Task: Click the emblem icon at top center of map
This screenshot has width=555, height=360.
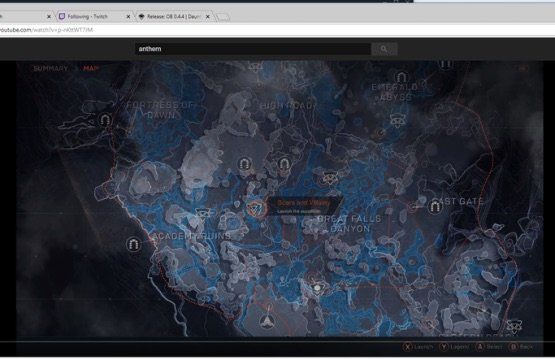Action: coord(256,67)
